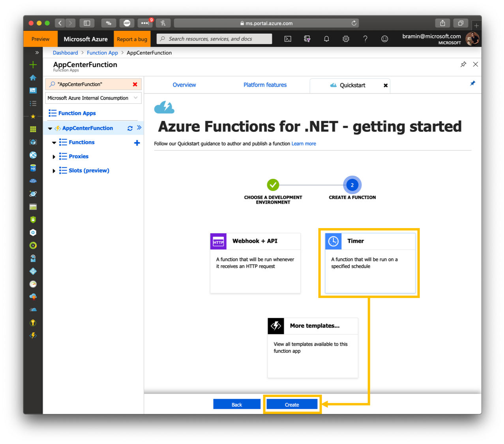Click Dashboard in the breadcrumb
This screenshot has width=504, height=444.
(x=66, y=52)
